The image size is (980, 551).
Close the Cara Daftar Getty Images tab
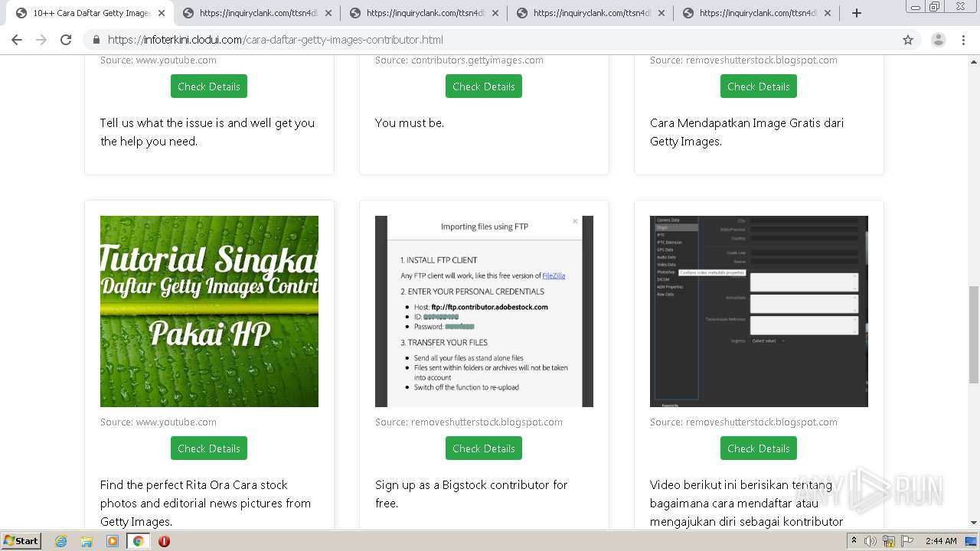coord(161,13)
